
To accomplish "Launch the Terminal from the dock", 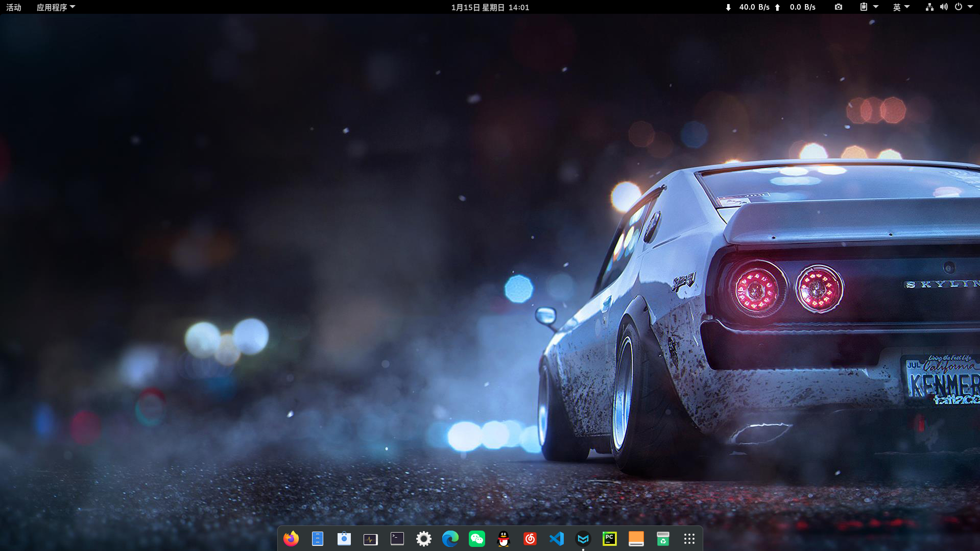I will click(397, 539).
